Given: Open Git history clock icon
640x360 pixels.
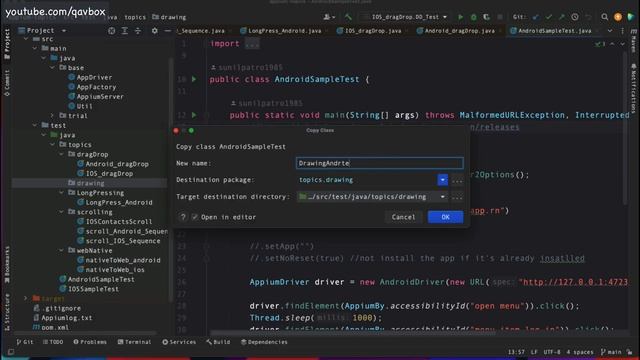Looking at the screenshot, I should (575, 17).
